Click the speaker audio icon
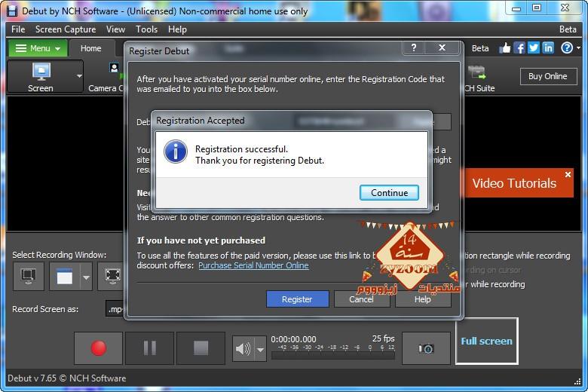Image resolution: width=588 pixels, height=392 pixels. [243, 349]
